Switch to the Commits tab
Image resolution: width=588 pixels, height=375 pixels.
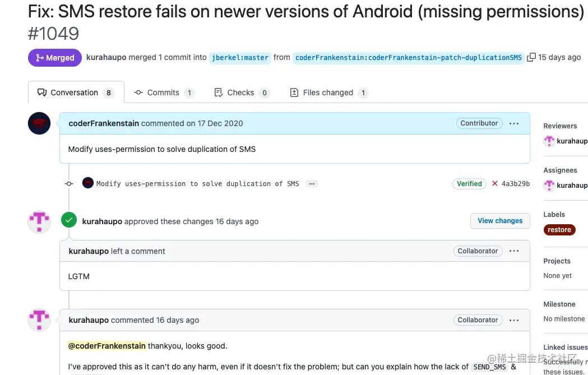click(164, 92)
